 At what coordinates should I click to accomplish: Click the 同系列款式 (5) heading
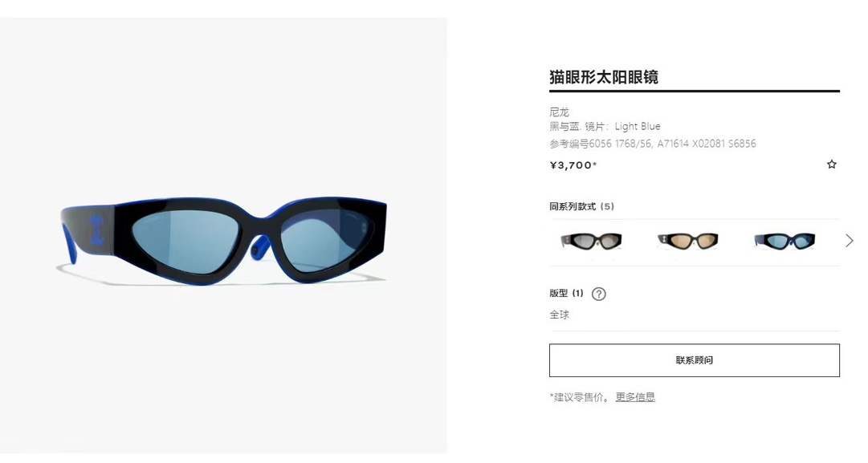pos(582,206)
